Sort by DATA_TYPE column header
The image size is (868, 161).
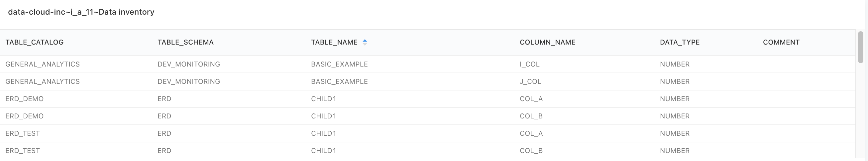click(x=680, y=42)
